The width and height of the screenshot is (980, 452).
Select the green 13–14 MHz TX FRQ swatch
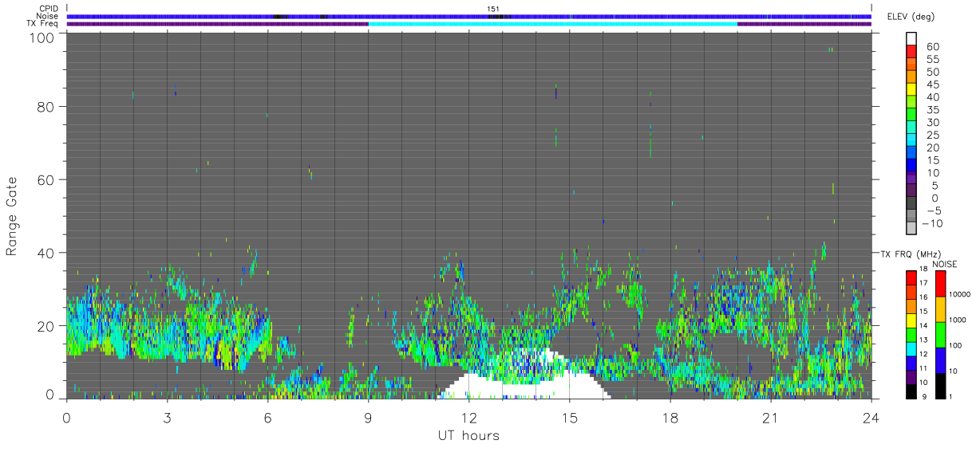pyautogui.click(x=911, y=334)
